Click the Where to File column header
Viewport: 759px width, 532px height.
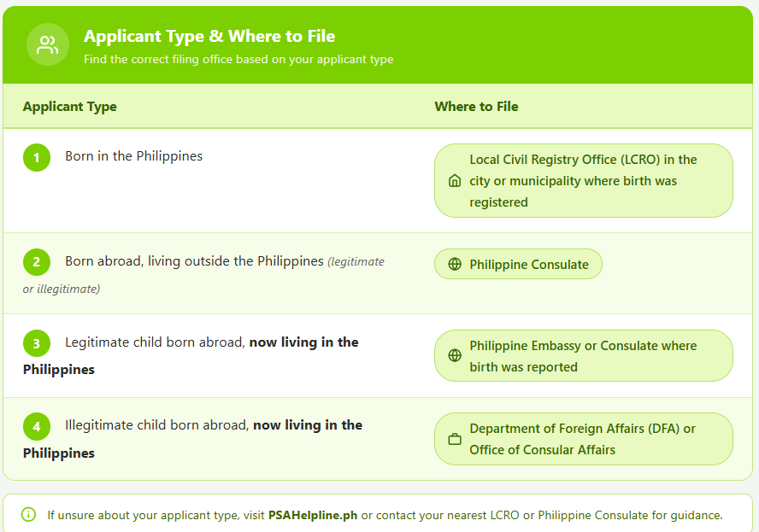[476, 107]
